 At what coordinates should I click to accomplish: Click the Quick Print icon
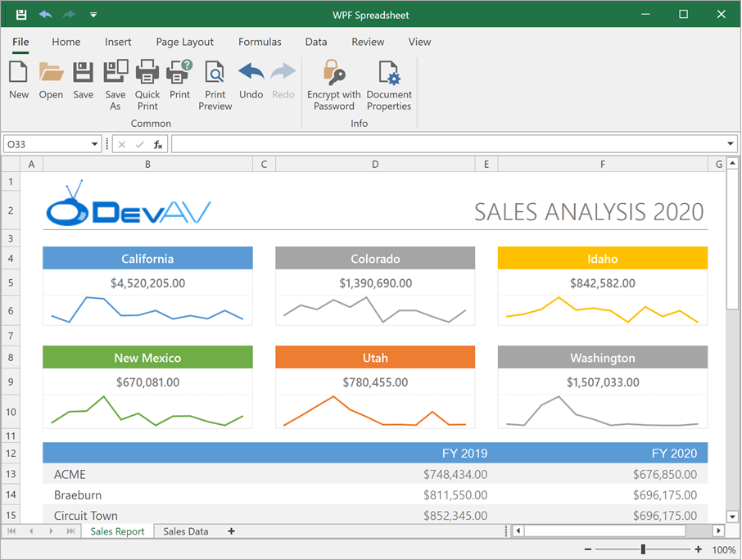(x=147, y=78)
